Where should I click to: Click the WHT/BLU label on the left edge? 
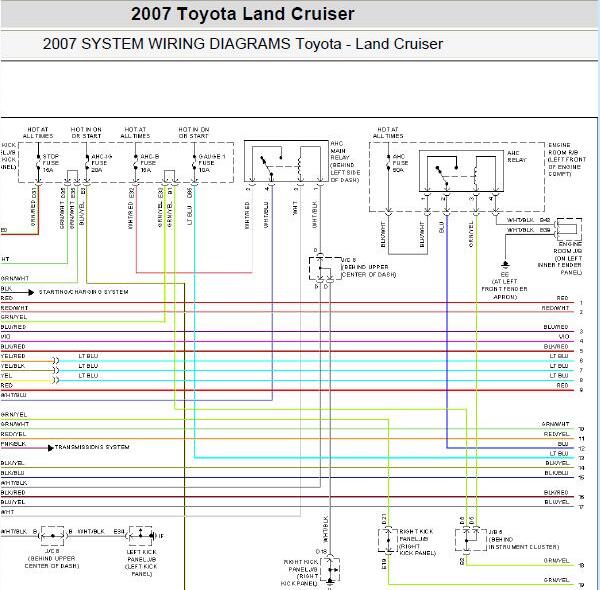(x=13, y=395)
